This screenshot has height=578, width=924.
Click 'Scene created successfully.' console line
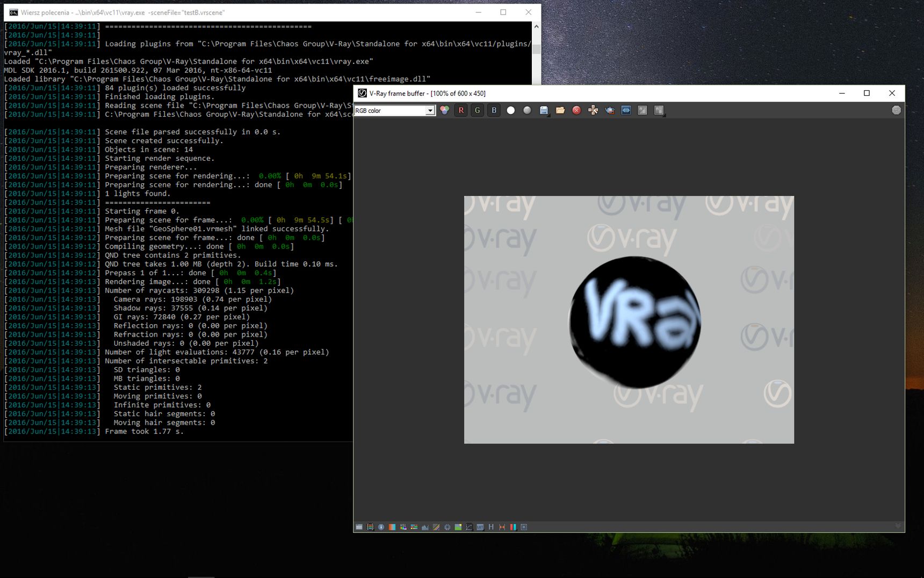pyautogui.click(x=164, y=141)
